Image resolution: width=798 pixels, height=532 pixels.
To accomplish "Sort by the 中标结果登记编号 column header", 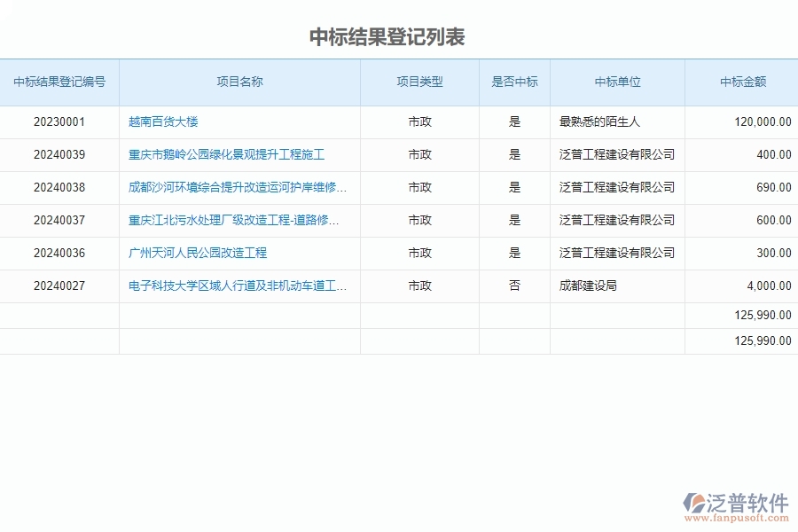I will pos(61,82).
